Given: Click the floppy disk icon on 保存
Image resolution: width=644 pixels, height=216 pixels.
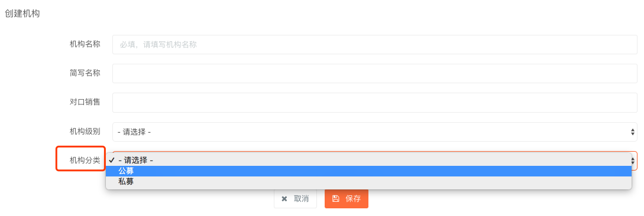Looking at the screenshot, I should [x=335, y=199].
